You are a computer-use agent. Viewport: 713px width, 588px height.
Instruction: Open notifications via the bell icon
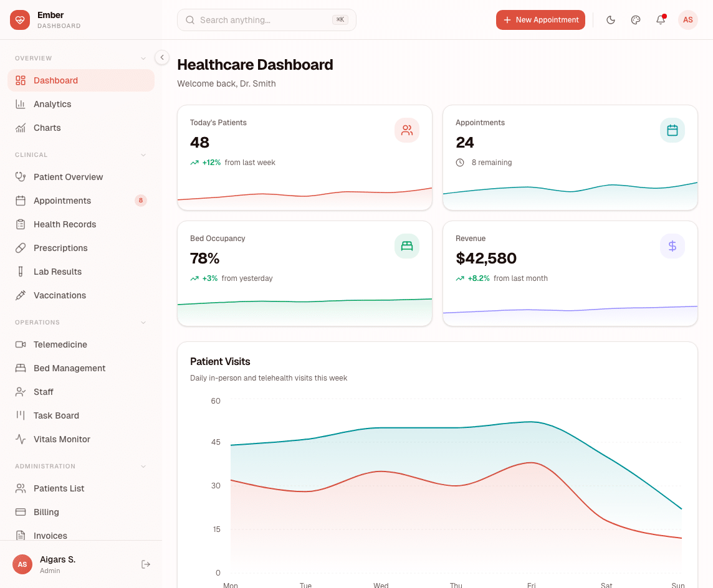point(661,20)
